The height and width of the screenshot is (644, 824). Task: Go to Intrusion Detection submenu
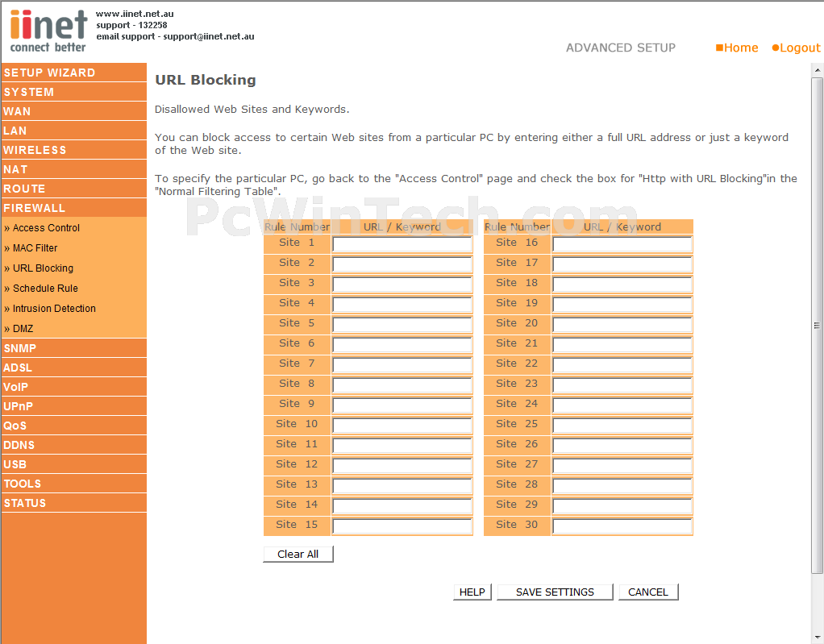coord(54,309)
